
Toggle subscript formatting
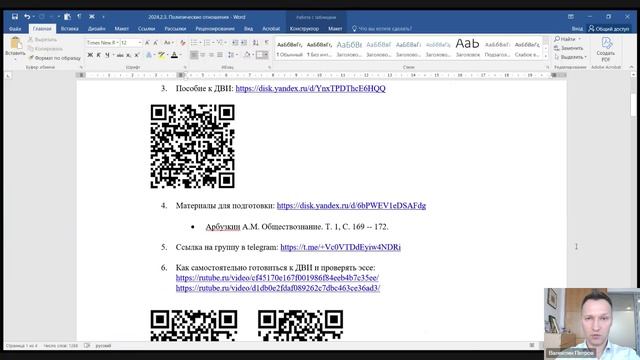[129, 55]
